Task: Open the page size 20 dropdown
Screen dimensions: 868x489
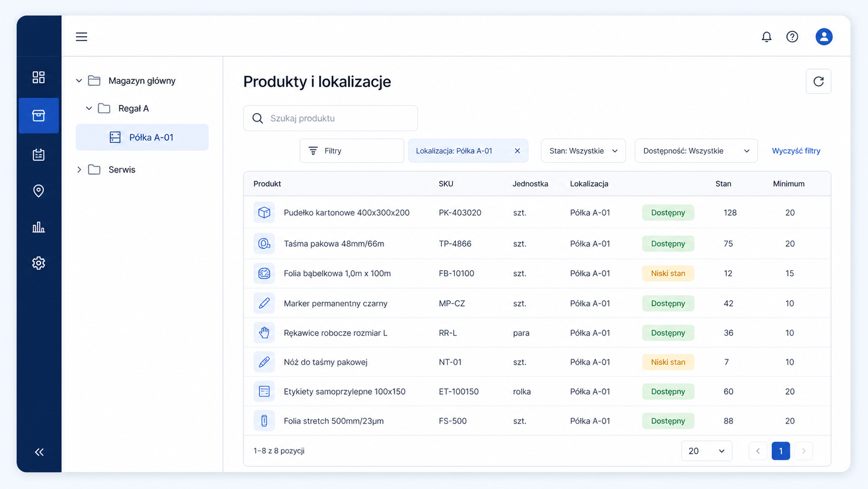Action: click(x=707, y=451)
